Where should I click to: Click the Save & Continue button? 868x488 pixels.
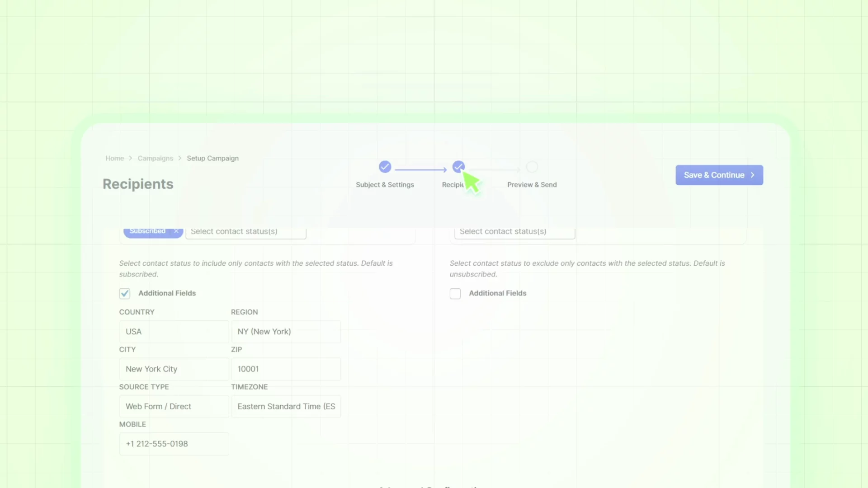point(719,175)
